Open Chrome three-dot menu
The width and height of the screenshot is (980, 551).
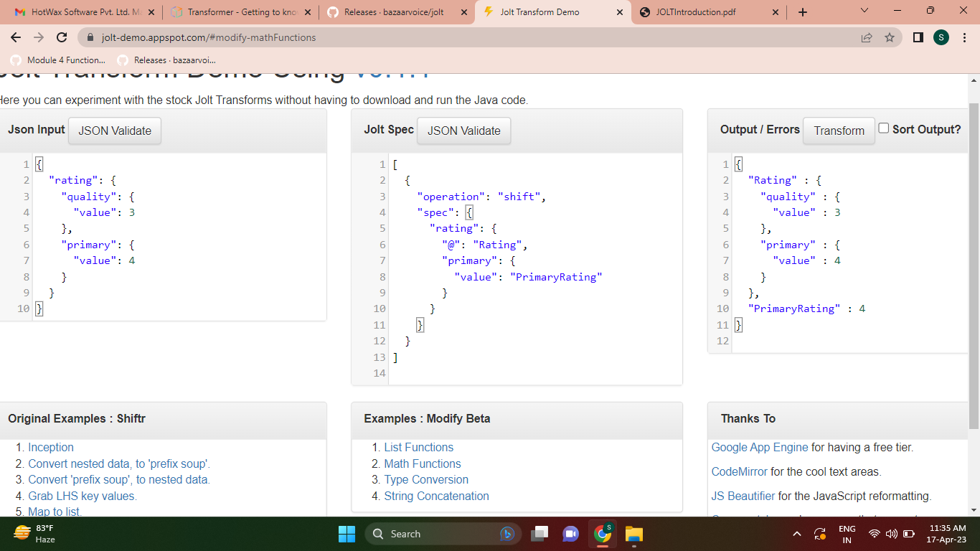coord(965,37)
